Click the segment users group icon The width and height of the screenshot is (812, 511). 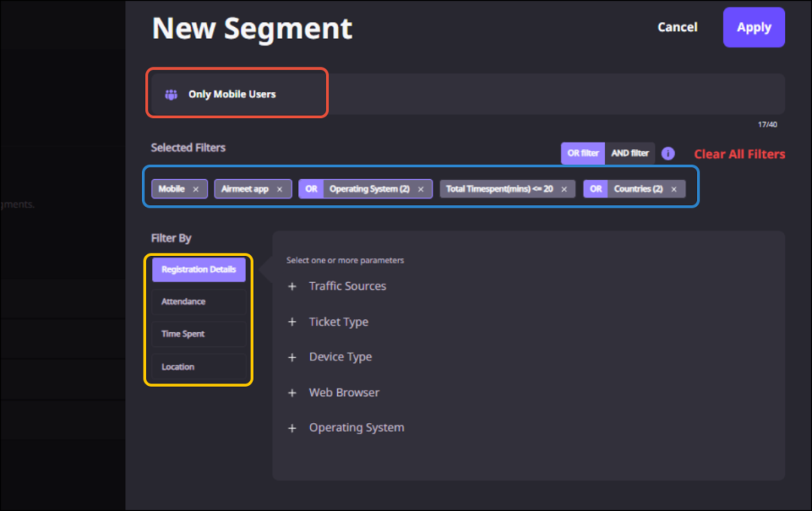coord(170,94)
